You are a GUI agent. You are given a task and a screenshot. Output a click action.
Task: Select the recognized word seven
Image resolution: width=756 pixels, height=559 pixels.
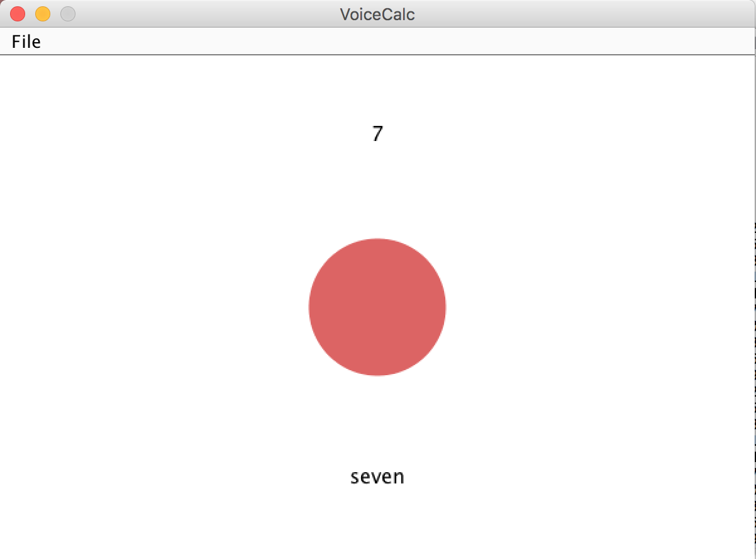point(377,477)
